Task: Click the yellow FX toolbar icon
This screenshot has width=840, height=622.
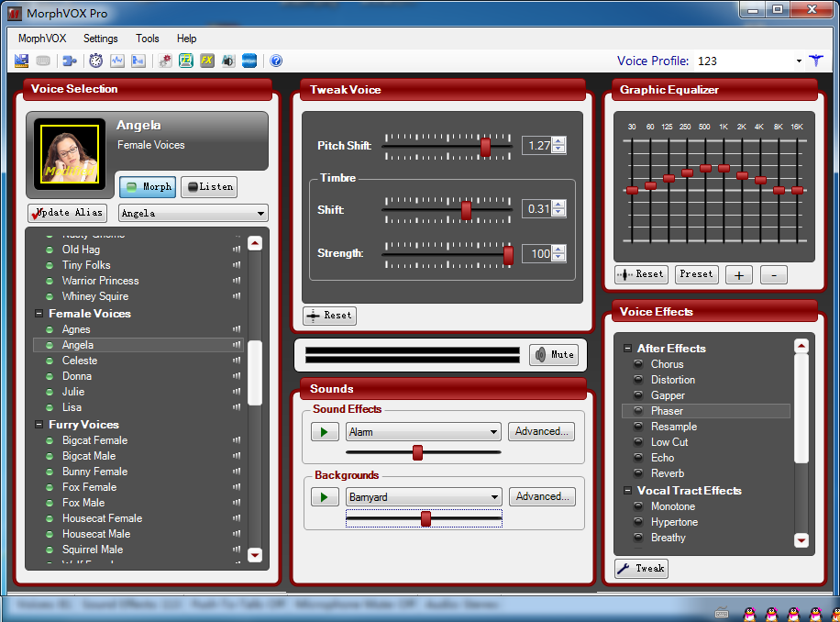Action: (x=206, y=61)
